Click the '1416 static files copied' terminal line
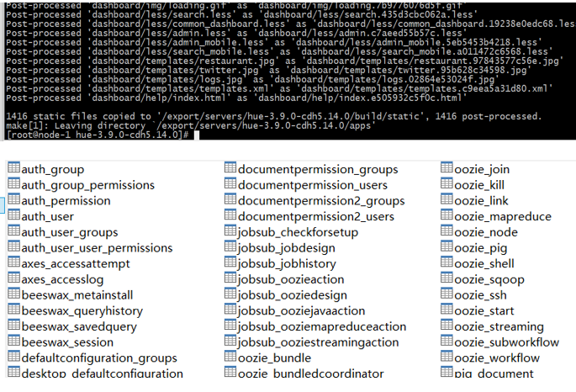The image size is (576, 392). 273,116
